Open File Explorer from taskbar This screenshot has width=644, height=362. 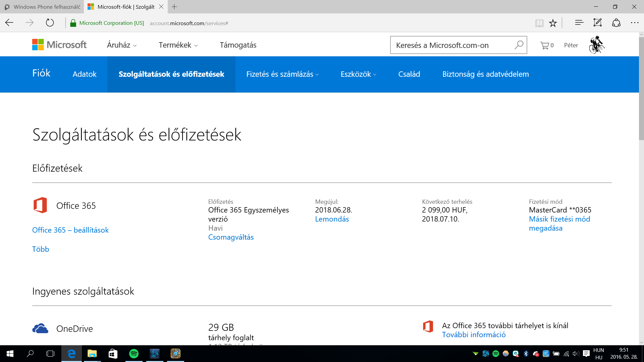pyautogui.click(x=92, y=354)
